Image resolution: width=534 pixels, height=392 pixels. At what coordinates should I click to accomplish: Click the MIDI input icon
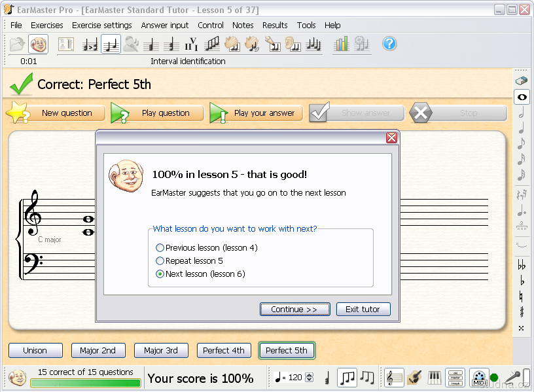479,378
